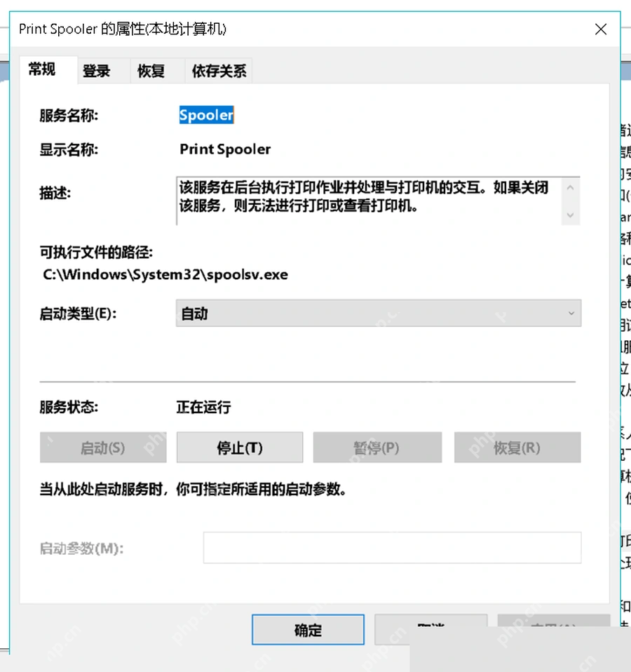Click the 正在运行 service status text
Screen dimensions: 631x672
(x=203, y=407)
